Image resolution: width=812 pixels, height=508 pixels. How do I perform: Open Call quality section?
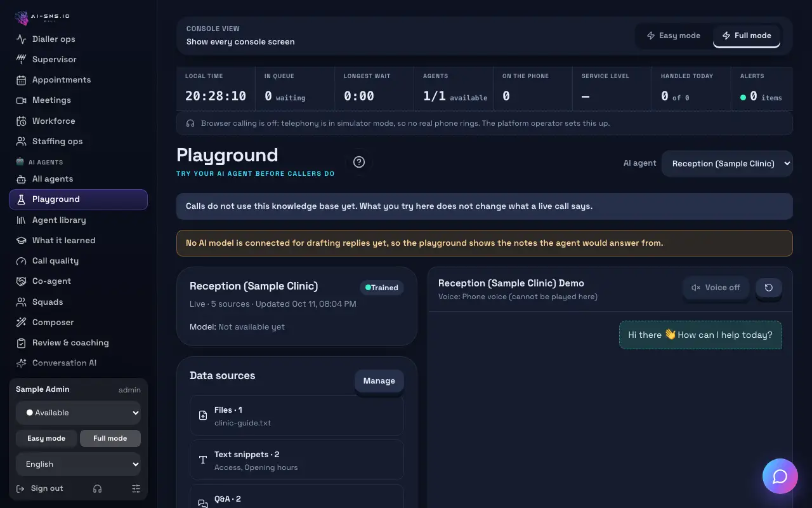coord(79,261)
